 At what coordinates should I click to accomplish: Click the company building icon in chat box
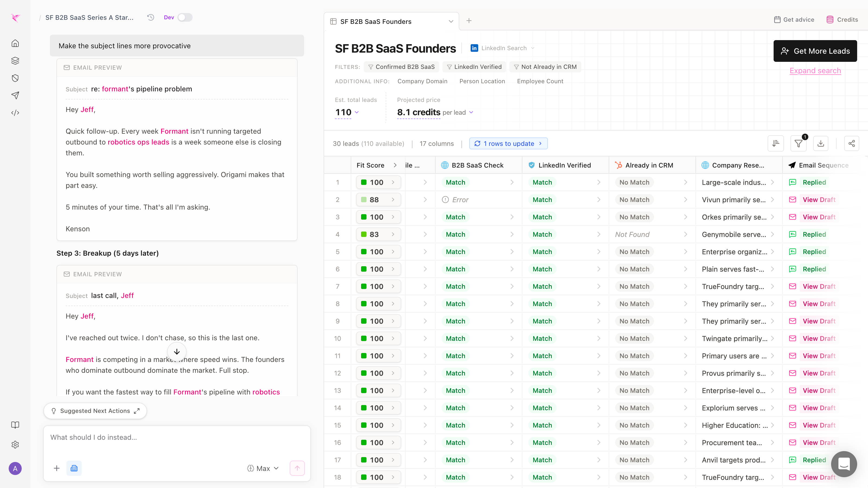[74, 468]
